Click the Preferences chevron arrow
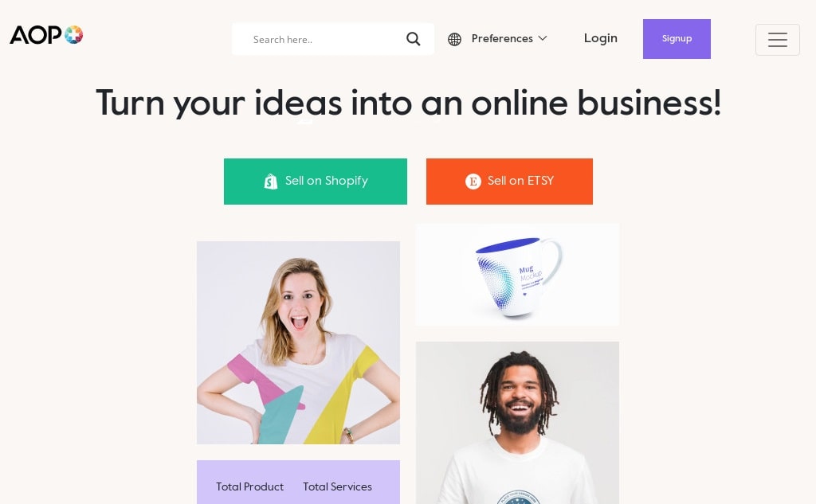 542,38
